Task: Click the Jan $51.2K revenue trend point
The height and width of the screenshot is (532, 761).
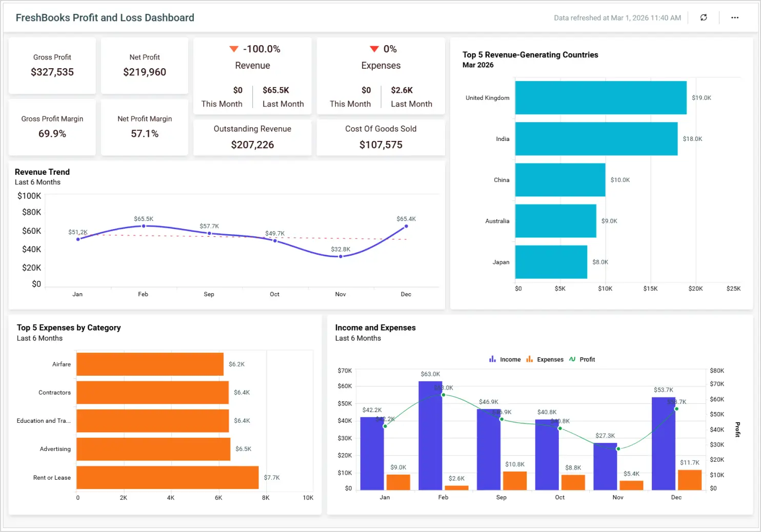Action: (78, 239)
